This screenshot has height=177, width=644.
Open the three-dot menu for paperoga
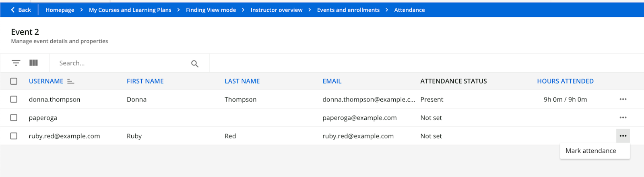pos(623,118)
